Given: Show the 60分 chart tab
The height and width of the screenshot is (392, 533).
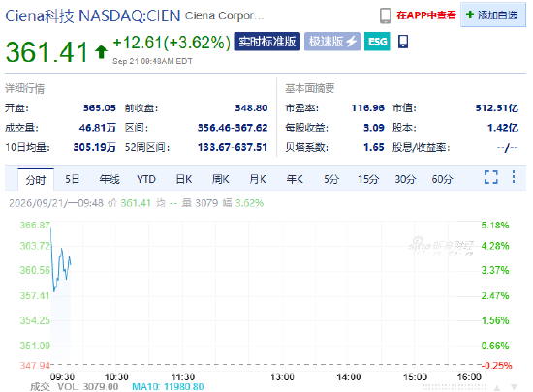Looking at the screenshot, I should tap(442, 179).
